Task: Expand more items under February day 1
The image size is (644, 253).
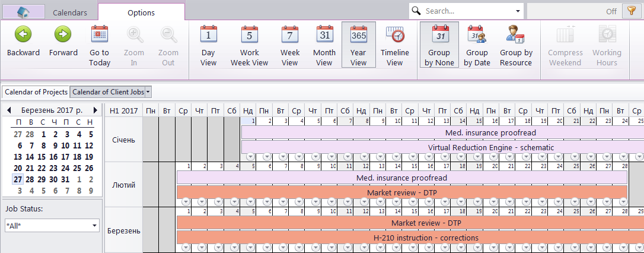Action: [x=186, y=201]
